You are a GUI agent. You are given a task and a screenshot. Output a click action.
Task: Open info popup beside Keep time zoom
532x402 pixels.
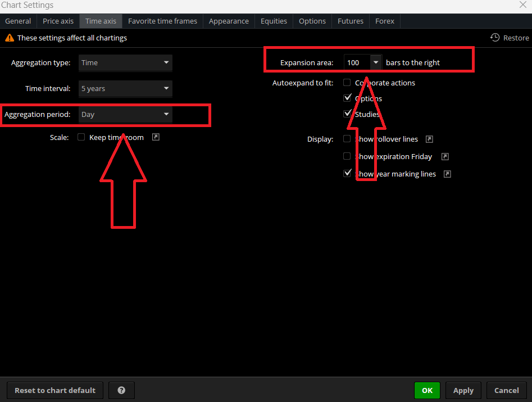156,137
